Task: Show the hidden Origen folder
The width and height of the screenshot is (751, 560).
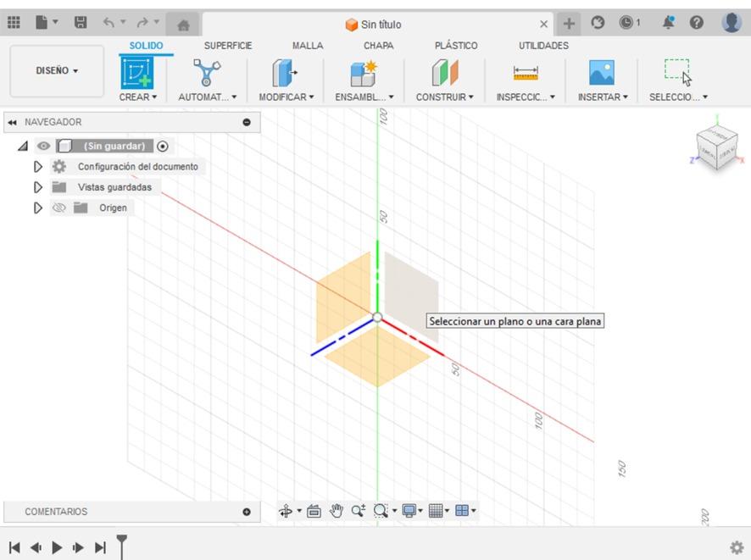Action: tap(59, 208)
